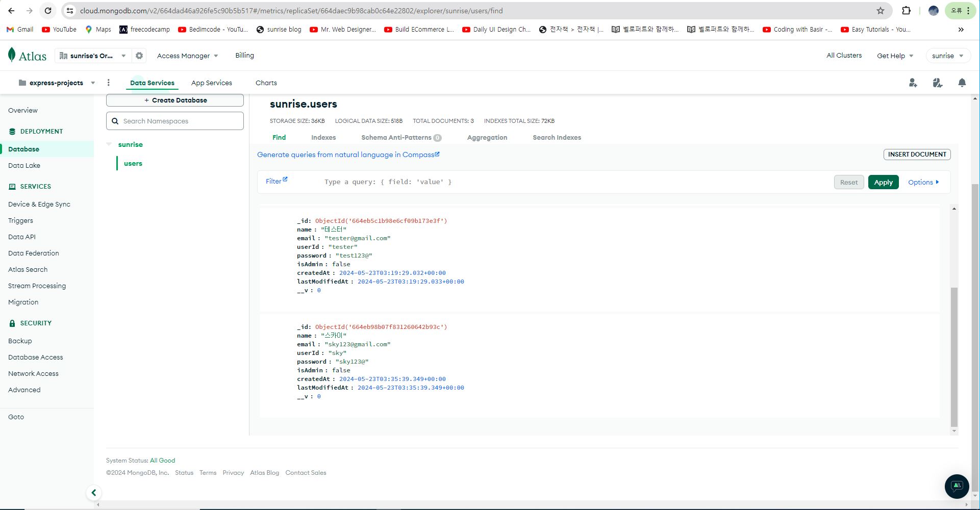The width and height of the screenshot is (980, 510).
Task: Open browser extensions puzzle icon
Action: tap(906, 11)
